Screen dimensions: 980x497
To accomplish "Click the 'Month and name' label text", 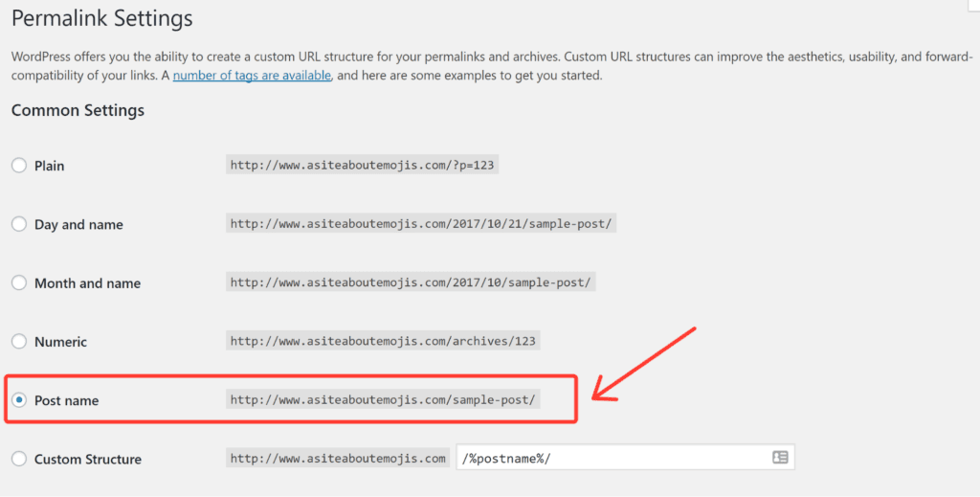I will pos(87,283).
